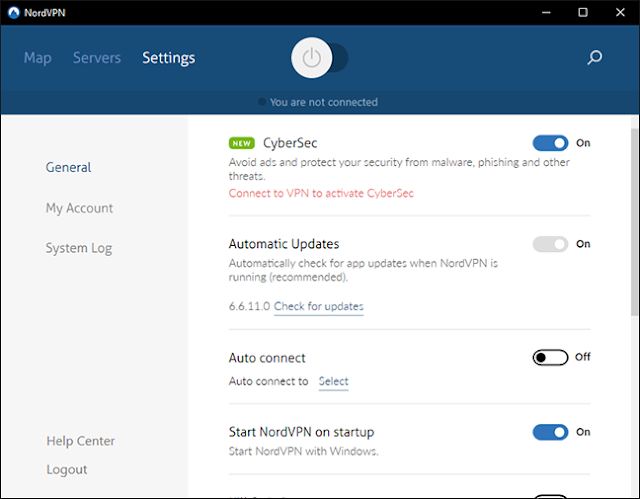
Task: Click the Check for updates link
Action: pyautogui.click(x=318, y=306)
